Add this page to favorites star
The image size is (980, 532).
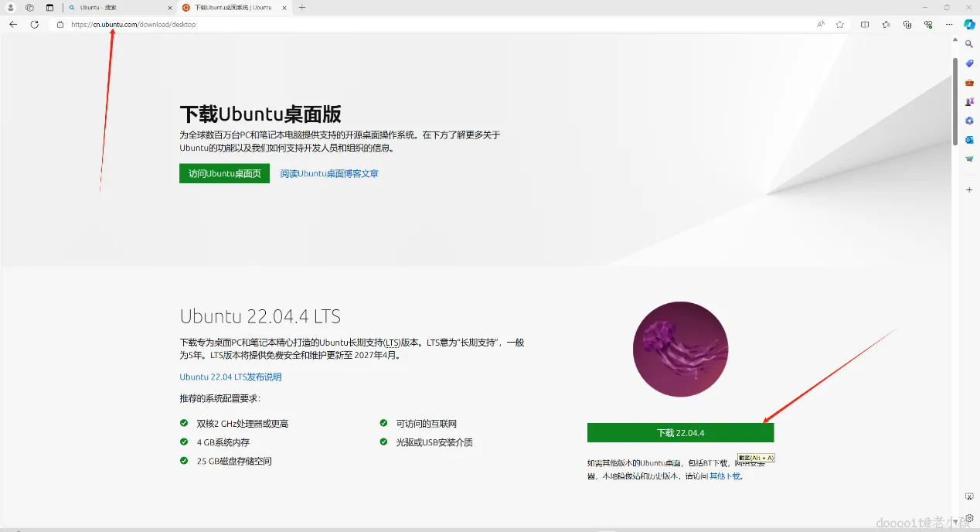(840, 25)
